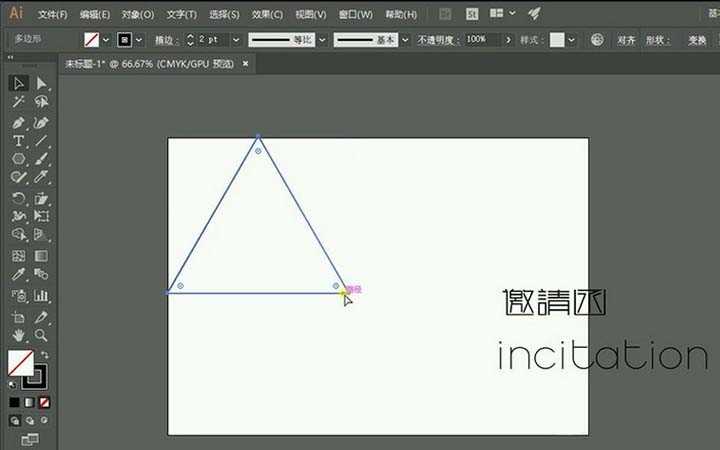Enable Draw Inside mode

[x=44, y=420]
